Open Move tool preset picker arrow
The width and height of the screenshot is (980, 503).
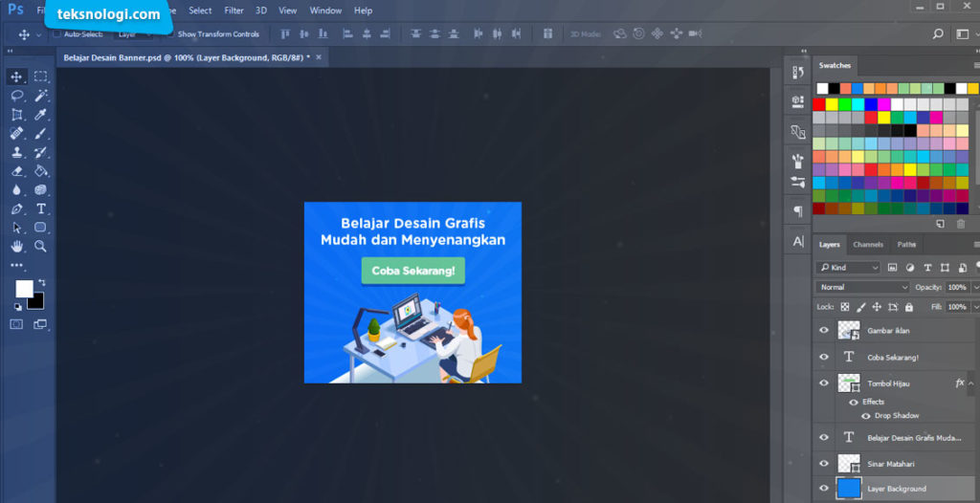click(x=38, y=35)
